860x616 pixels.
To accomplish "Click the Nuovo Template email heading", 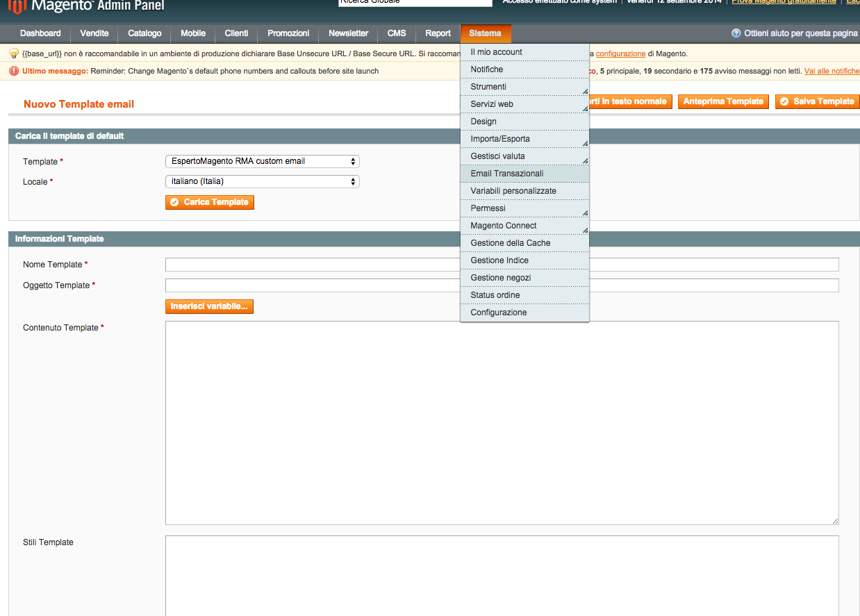I will [78, 104].
